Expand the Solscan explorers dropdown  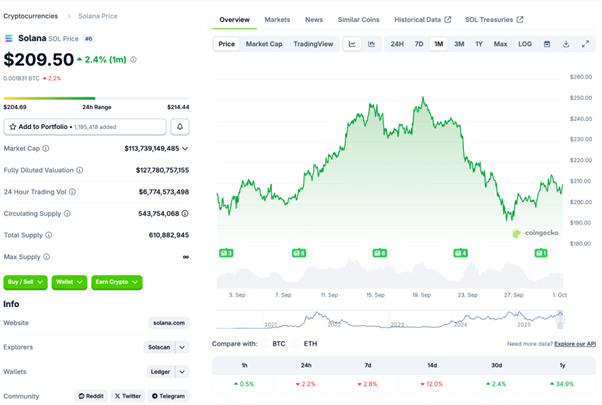point(181,347)
